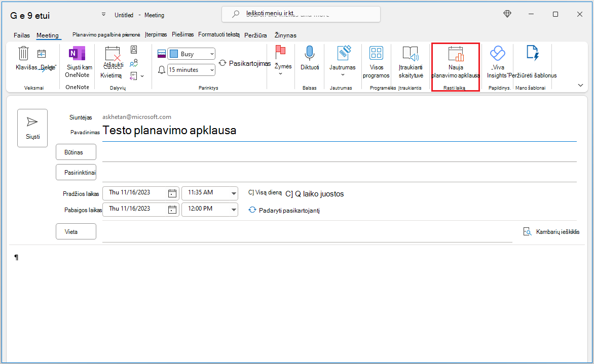
Task: Open the Piešimas tab
Action: click(182, 34)
